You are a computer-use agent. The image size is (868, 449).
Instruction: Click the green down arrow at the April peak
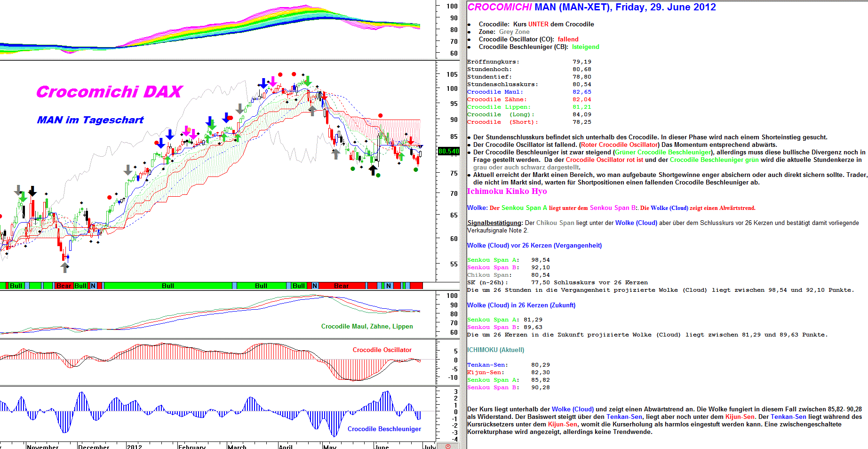[x=308, y=81]
